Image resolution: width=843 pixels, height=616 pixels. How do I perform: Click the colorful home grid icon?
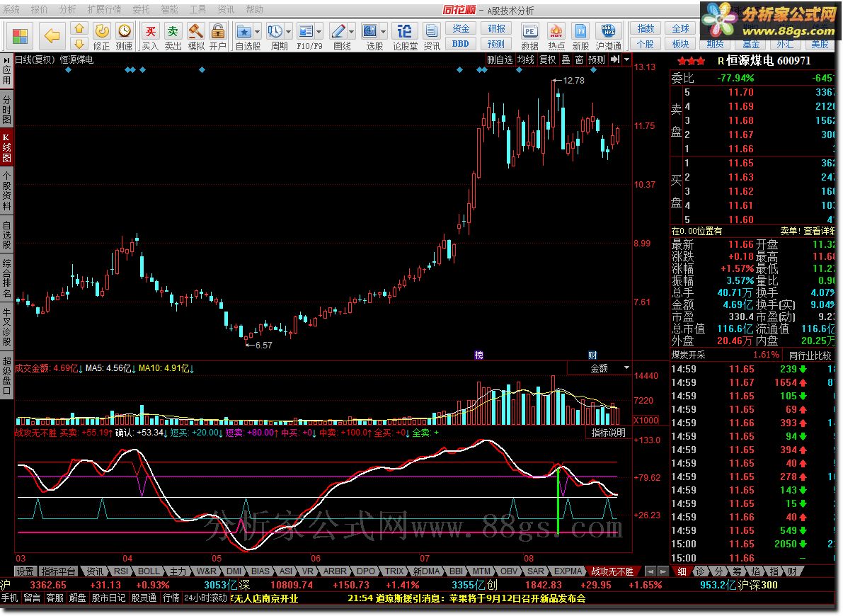20,36
